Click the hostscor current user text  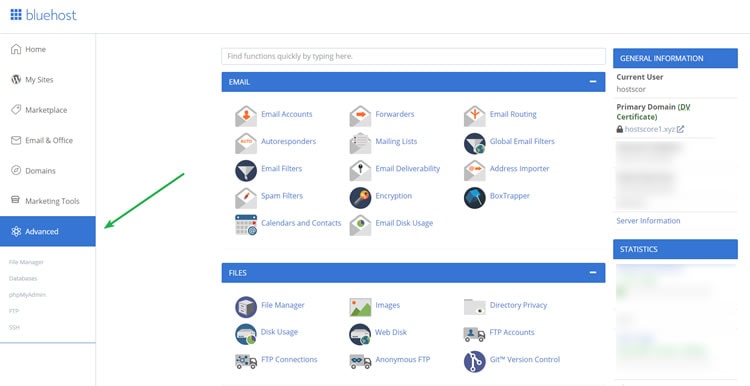[631, 89]
